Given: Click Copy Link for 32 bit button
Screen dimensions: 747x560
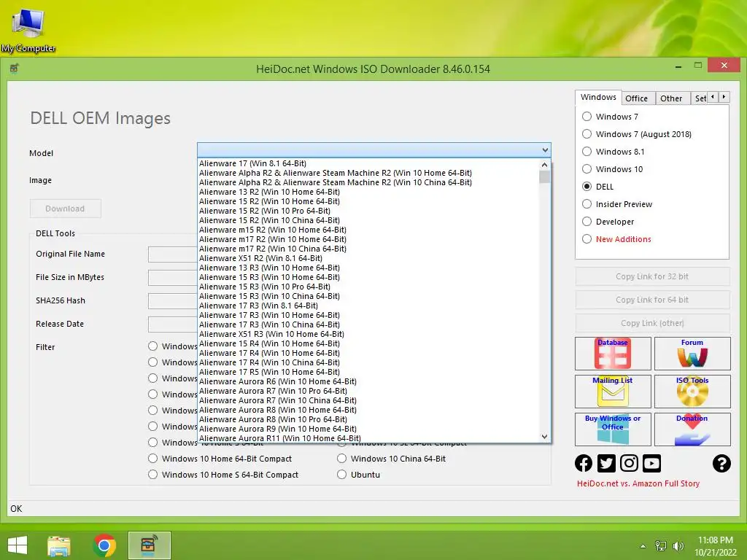Looking at the screenshot, I should [652, 276].
